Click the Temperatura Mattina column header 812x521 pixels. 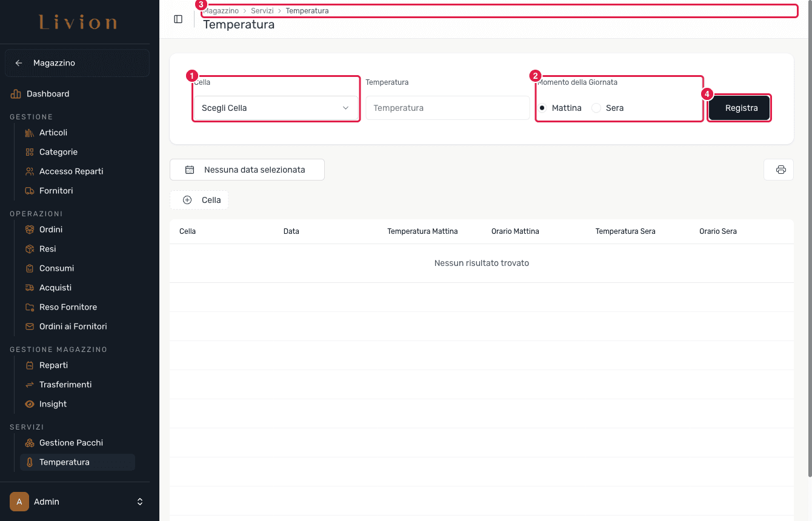click(422, 231)
